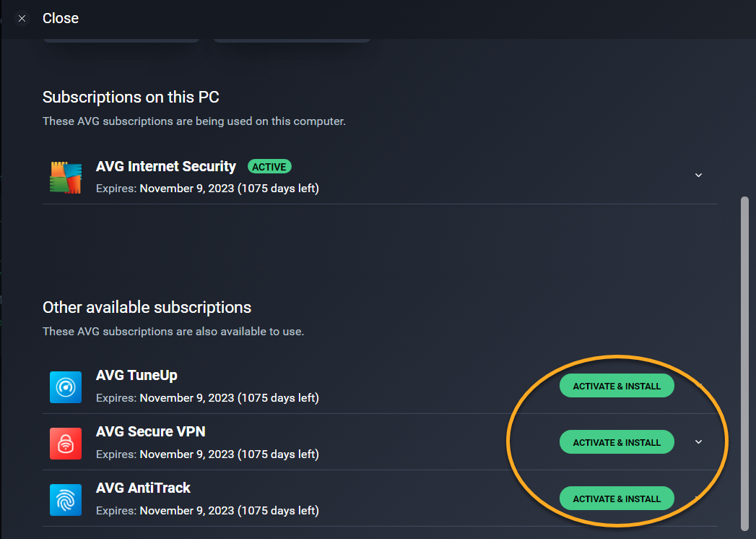Image resolution: width=756 pixels, height=539 pixels.
Task: Click the AVG Internet Security logo icon
Action: click(66, 178)
